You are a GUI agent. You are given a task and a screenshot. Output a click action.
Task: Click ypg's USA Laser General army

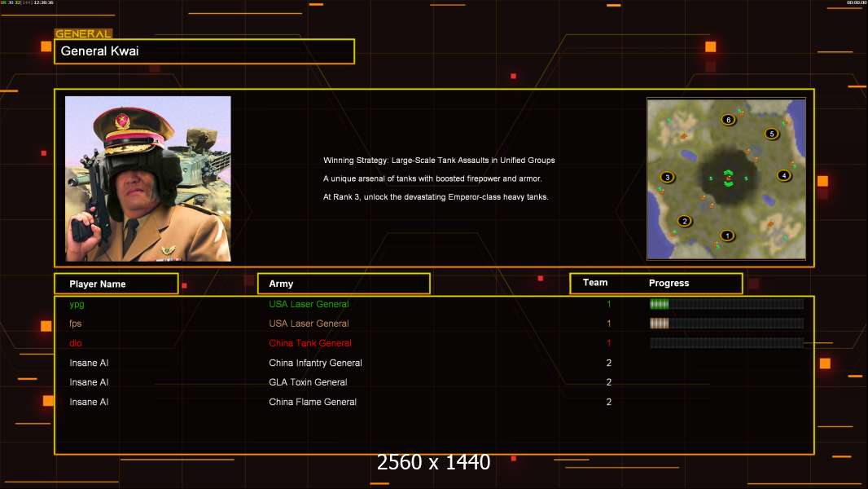(x=309, y=304)
